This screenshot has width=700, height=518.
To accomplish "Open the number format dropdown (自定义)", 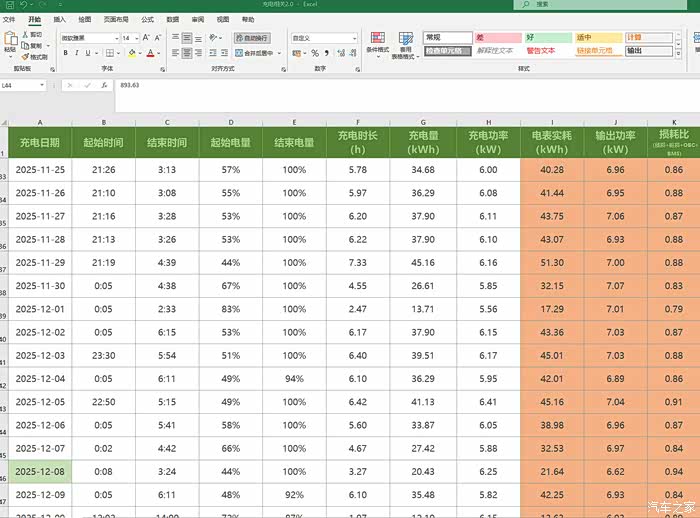I will tap(353, 38).
